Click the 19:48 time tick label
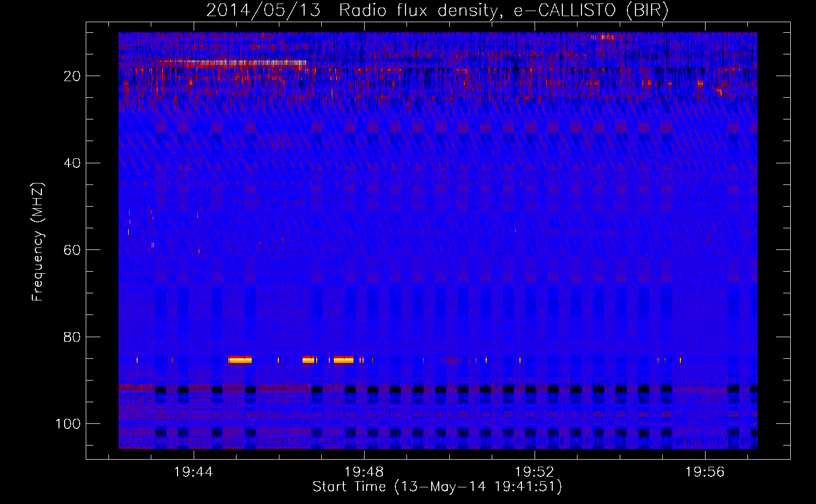Image resolution: width=816 pixels, height=504 pixels. point(364,472)
